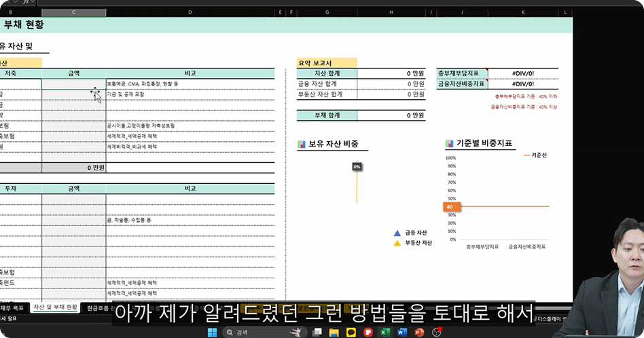Open KakaoTalk yellow icon on taskbar
Viewport: 644px width, 338px height.
click(x=351, y=332)
